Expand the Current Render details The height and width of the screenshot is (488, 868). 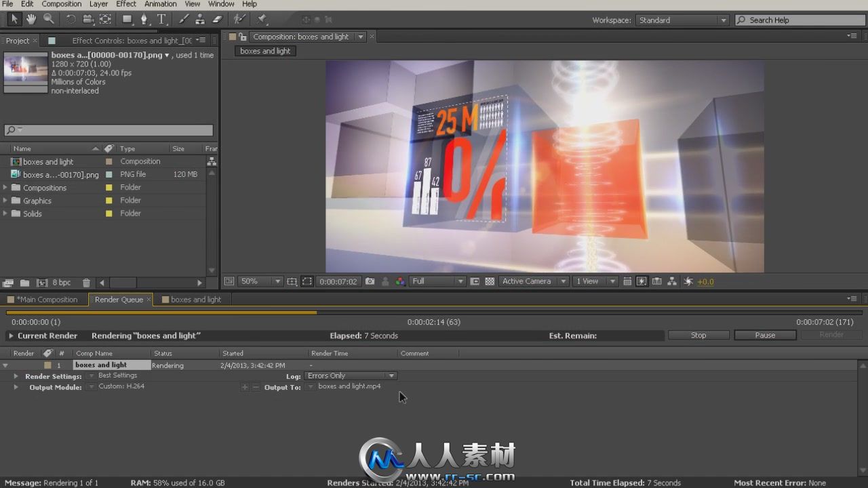coord(11,335)
